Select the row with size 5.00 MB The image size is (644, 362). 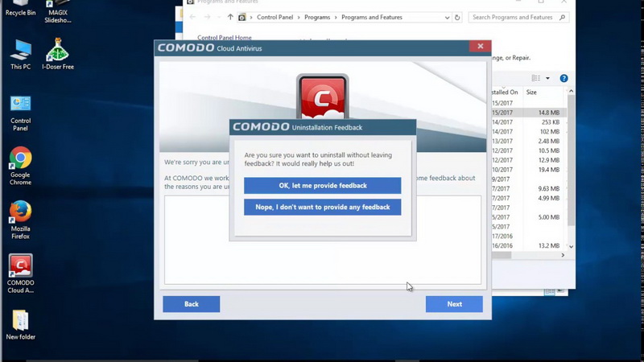529,217
